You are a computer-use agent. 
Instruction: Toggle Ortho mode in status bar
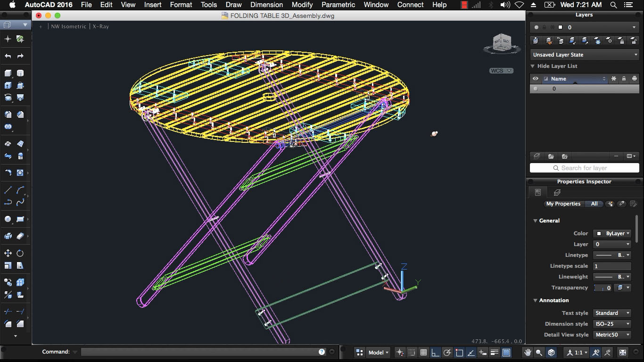tap(435, 353)
